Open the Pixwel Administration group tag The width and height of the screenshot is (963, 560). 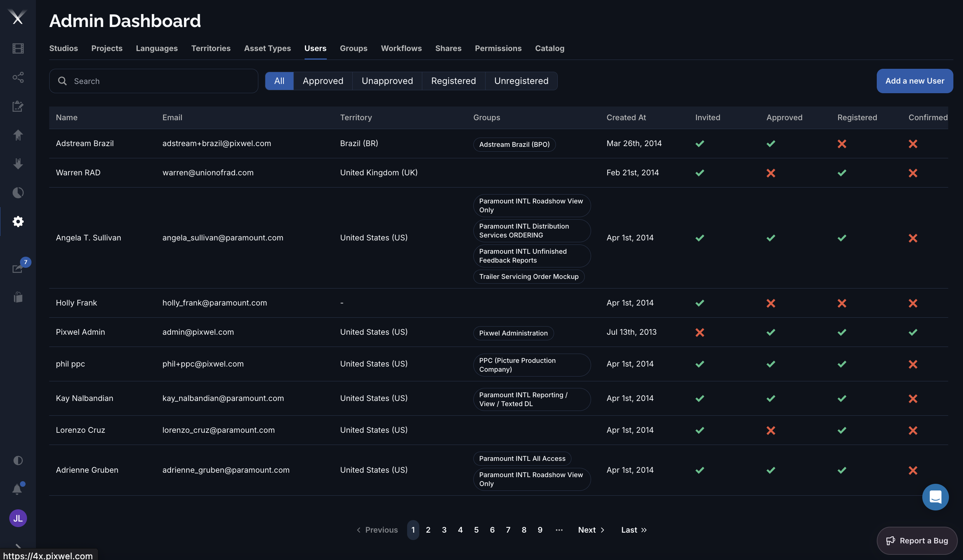513,333
